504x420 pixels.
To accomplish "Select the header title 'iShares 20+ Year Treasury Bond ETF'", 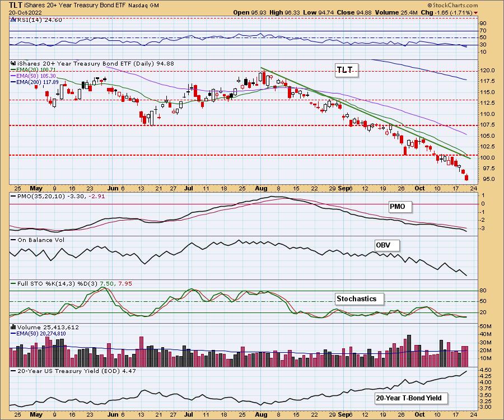I will [75, 6].
